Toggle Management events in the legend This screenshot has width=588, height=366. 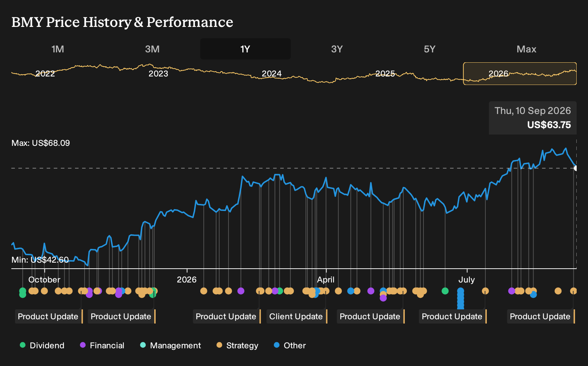click(171, 345)
